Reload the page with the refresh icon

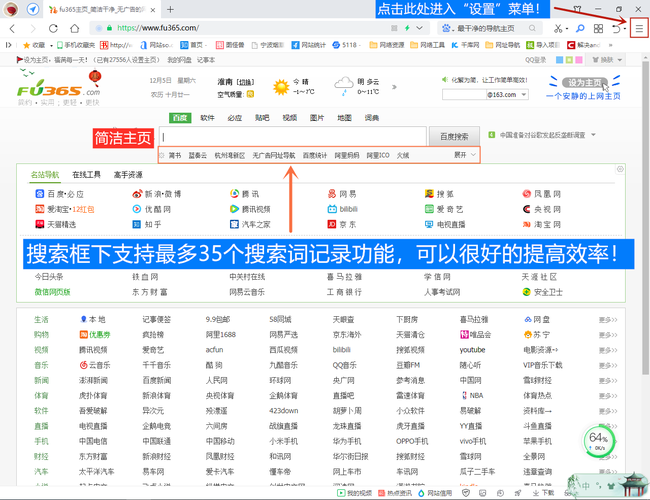53,28
